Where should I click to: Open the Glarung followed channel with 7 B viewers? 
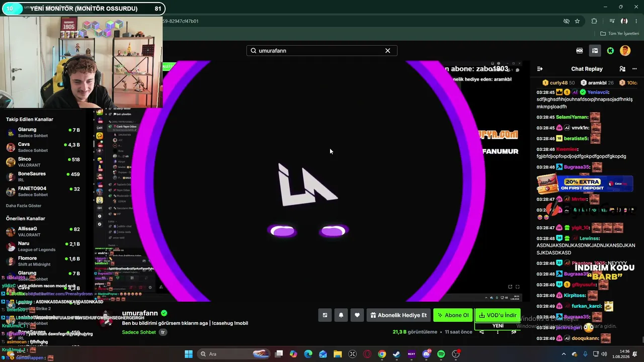(43, 132)
